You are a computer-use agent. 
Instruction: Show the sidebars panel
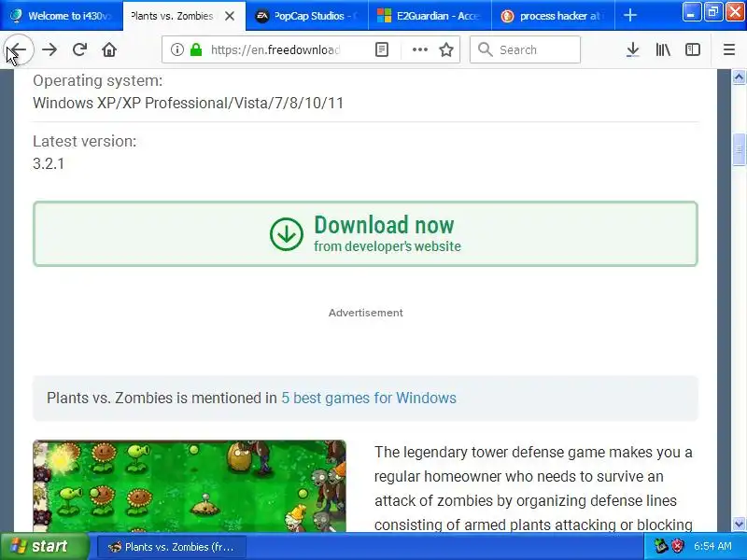[x=693, y=49]
